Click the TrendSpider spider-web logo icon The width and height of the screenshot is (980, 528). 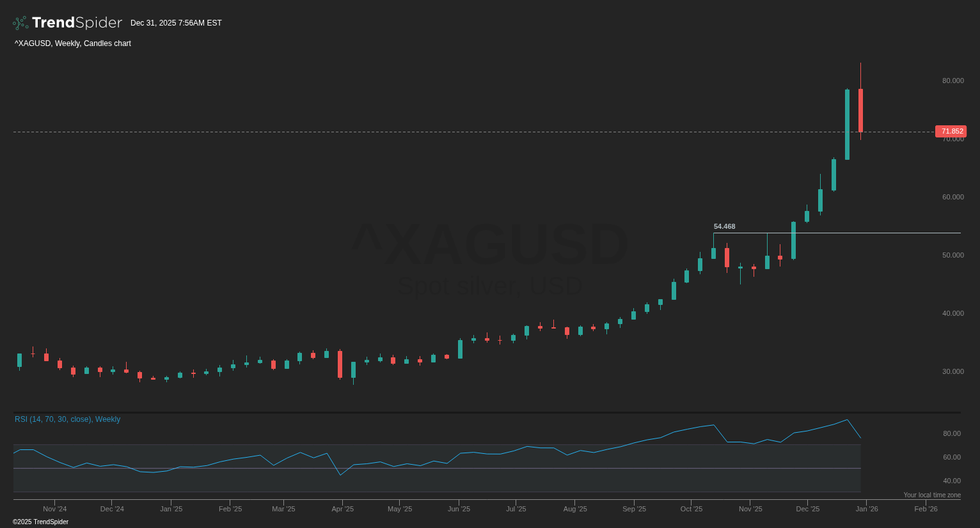coord(20,23)
